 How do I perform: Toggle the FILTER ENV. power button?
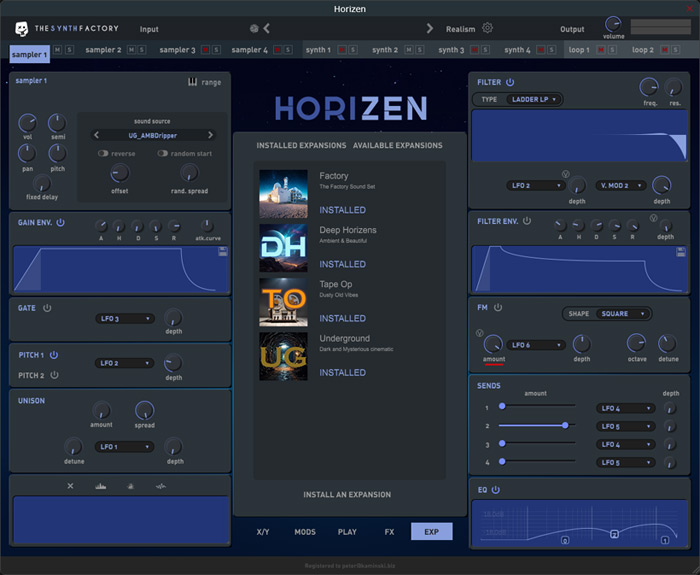(x=527, y=221)
